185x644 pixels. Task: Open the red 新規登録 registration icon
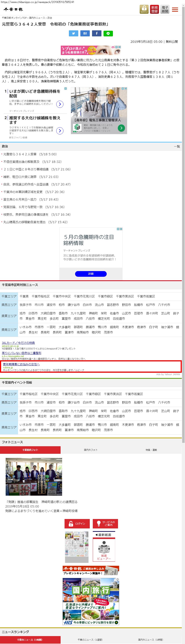(154, 9)
